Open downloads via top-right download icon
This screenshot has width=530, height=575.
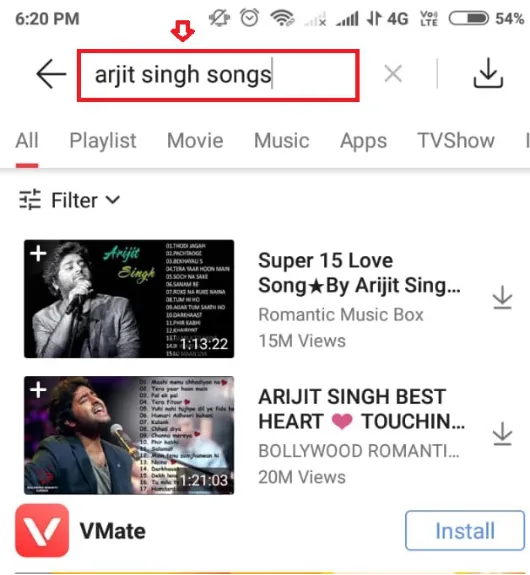click(x=488, y=73)
